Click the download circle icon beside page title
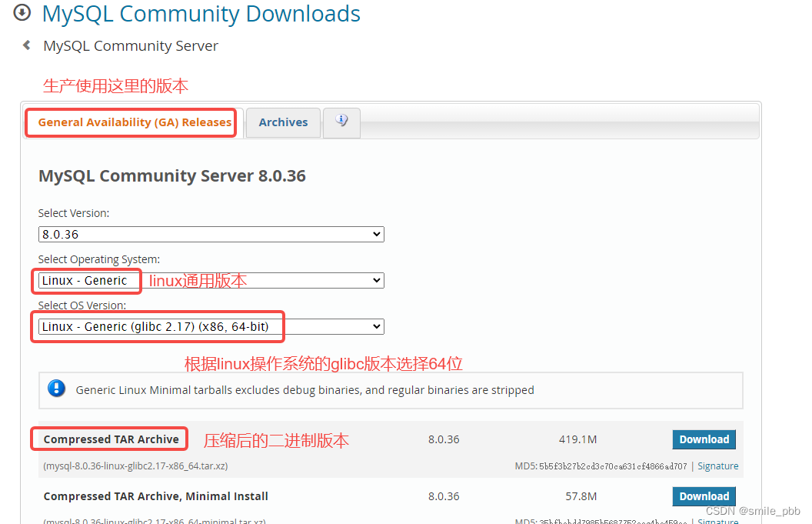 (x=22, y=12)
